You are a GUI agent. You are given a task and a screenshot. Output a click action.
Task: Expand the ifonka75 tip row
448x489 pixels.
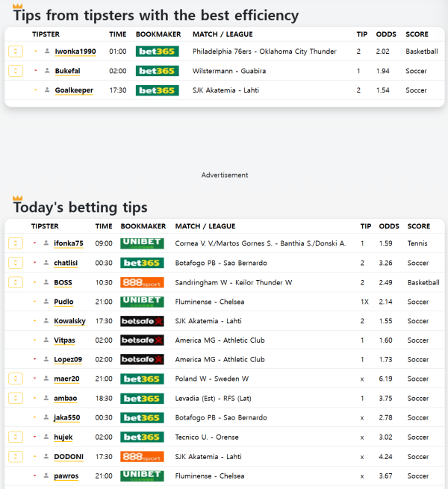click(x=15, y=243)
